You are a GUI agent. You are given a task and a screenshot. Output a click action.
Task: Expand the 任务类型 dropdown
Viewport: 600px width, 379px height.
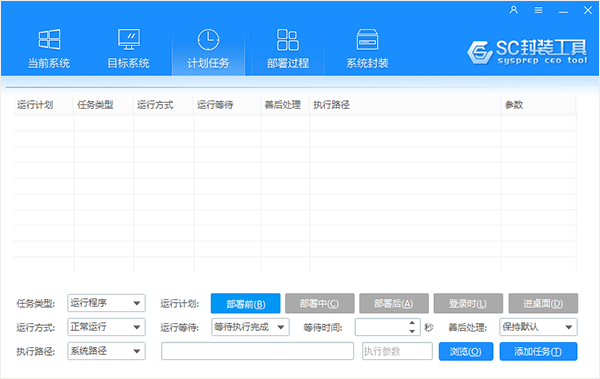tap(106, 303)
